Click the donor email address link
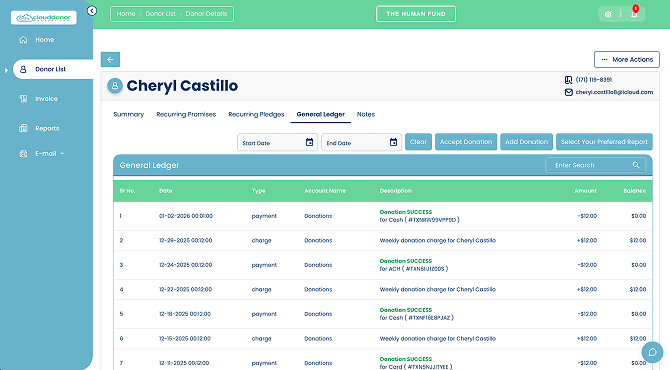Screen dimensions: 670x370 (x=614, y=92)
